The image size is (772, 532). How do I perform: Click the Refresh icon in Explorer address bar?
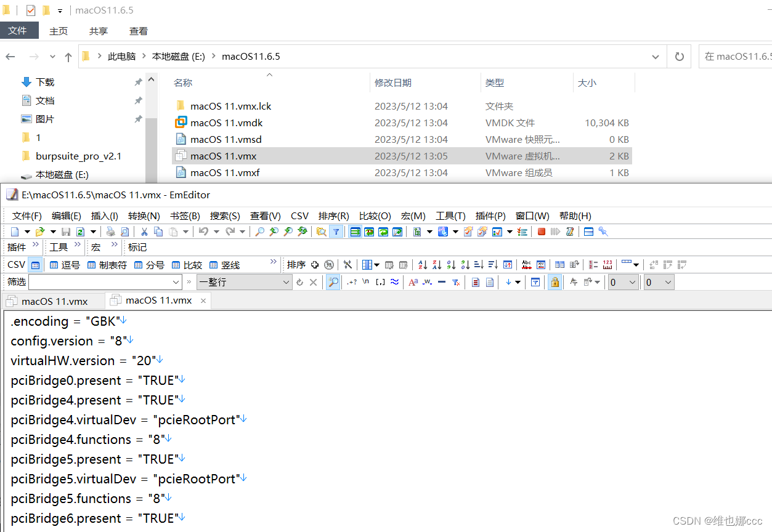coord(680,57)
